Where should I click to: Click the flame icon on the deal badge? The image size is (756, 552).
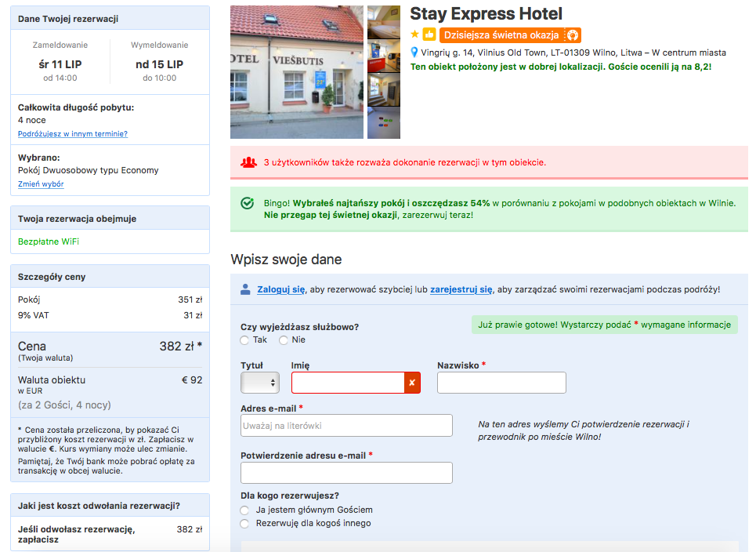click(x=573, y=35)
